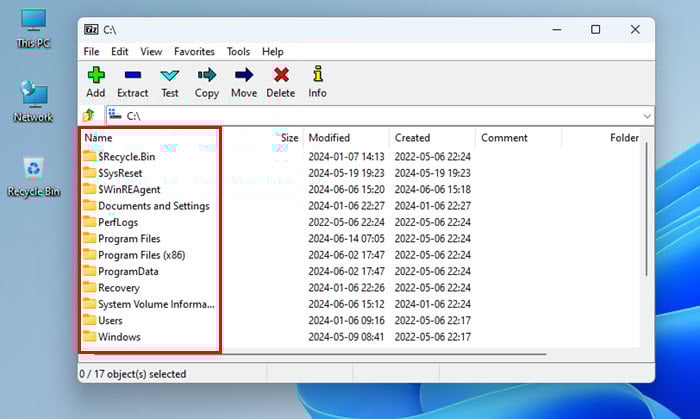The image size is (700, 419).
Task: Select the $WinREAgent folder icon
Action: coord(89,189)
